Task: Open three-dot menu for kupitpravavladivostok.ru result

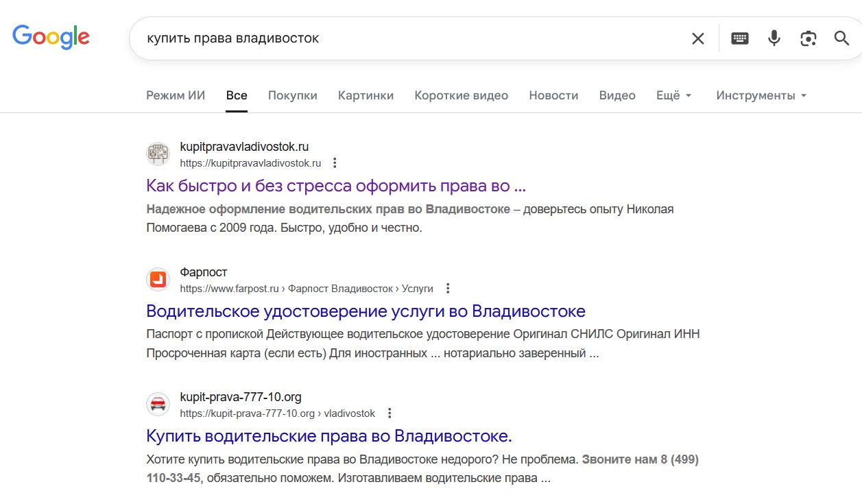Action: (x=335, y=163)
